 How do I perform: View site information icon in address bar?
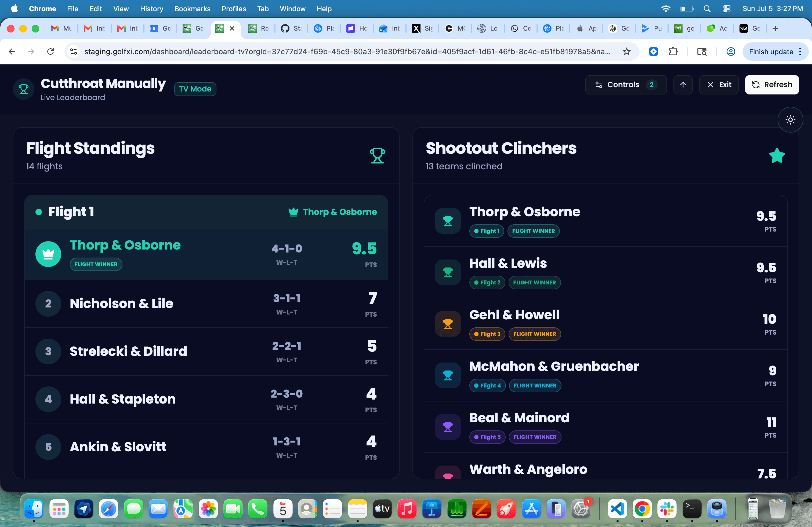(74, 52)
